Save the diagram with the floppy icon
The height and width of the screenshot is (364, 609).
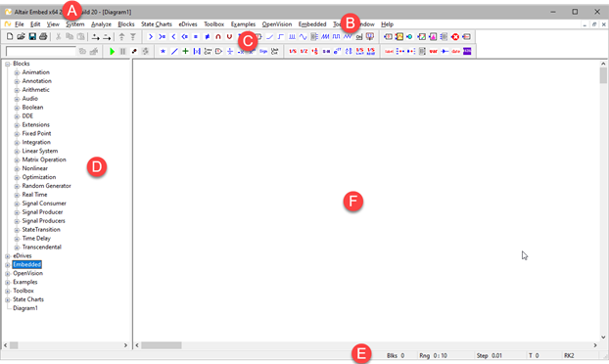point(32,36)
